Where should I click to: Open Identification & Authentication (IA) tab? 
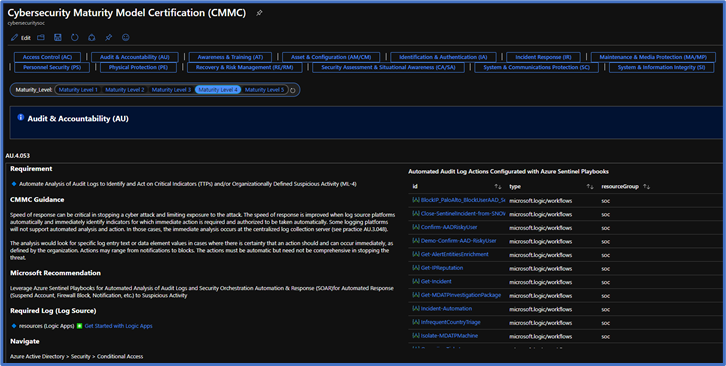point(443,57)
